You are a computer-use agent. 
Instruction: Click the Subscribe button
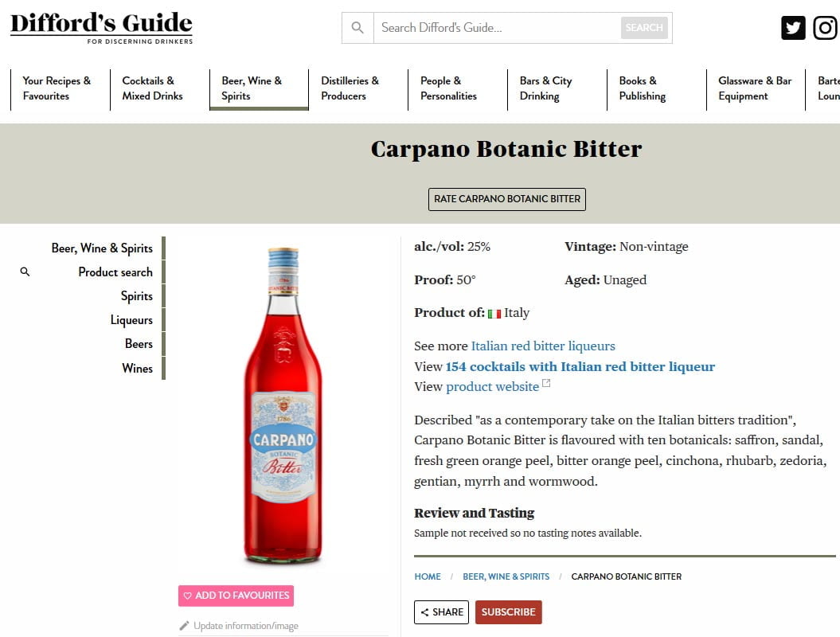click(509, 612)
